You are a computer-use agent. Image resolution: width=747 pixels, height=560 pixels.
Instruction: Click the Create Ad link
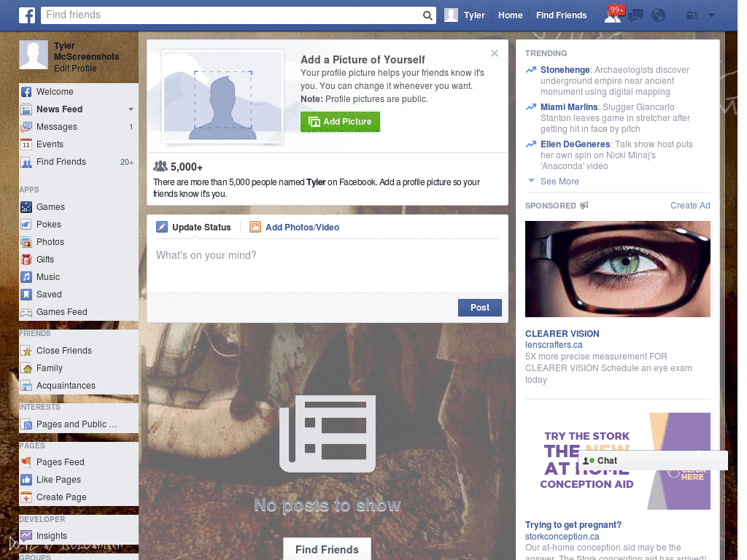tap(690, 205)
